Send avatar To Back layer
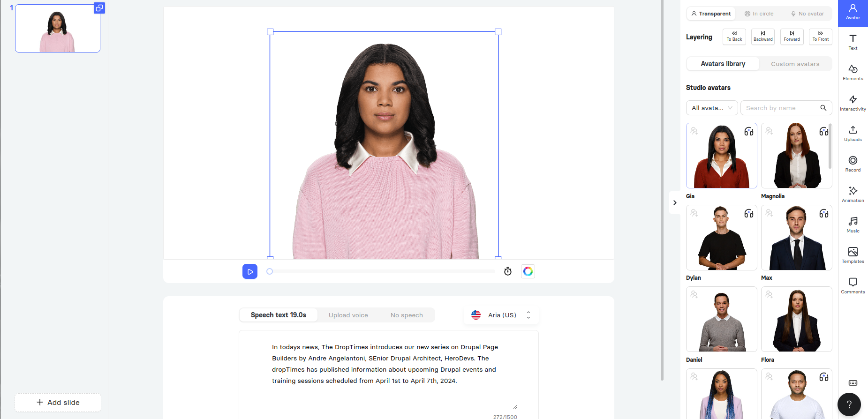868x419 pixels. click(x=734, y=37)
